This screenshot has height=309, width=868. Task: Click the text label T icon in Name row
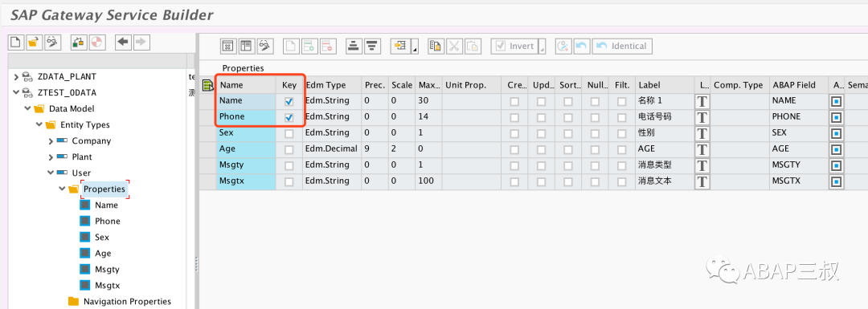702,101
